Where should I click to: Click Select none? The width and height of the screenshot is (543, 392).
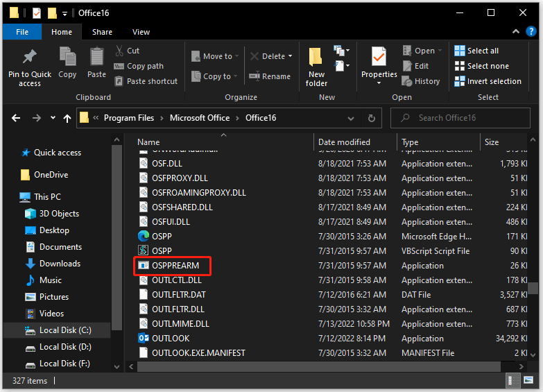coord(482,66)
